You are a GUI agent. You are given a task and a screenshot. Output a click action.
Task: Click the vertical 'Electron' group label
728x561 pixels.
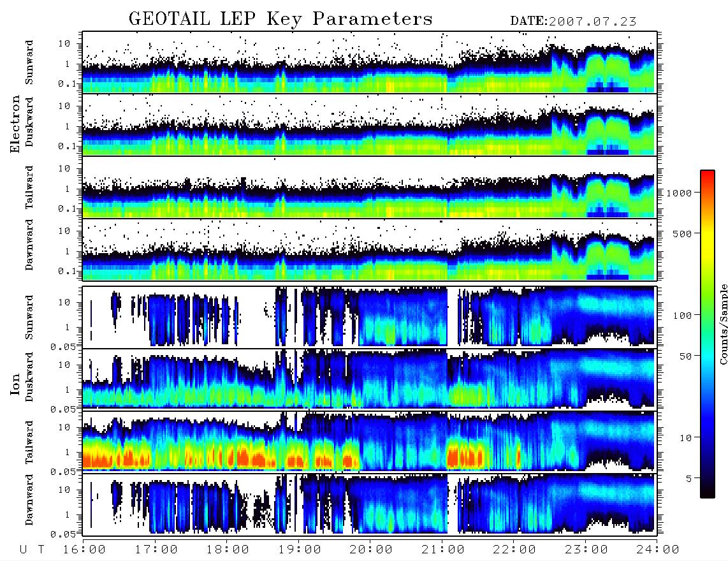click(x=15, y=124)
